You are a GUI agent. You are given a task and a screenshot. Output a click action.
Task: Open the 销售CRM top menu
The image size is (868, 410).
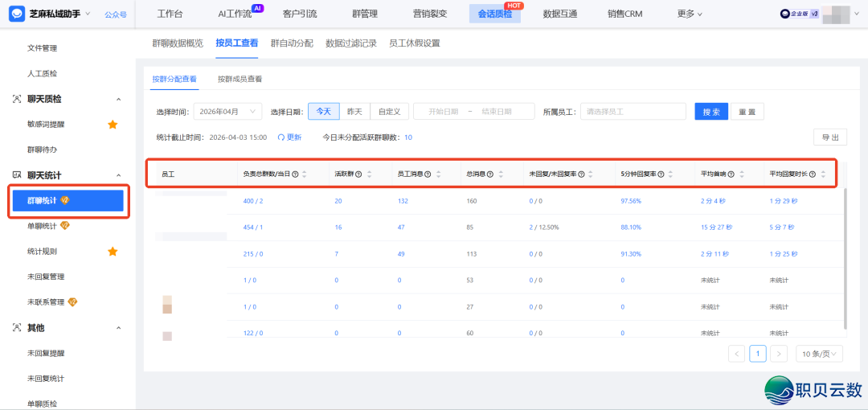click(625, 14)
